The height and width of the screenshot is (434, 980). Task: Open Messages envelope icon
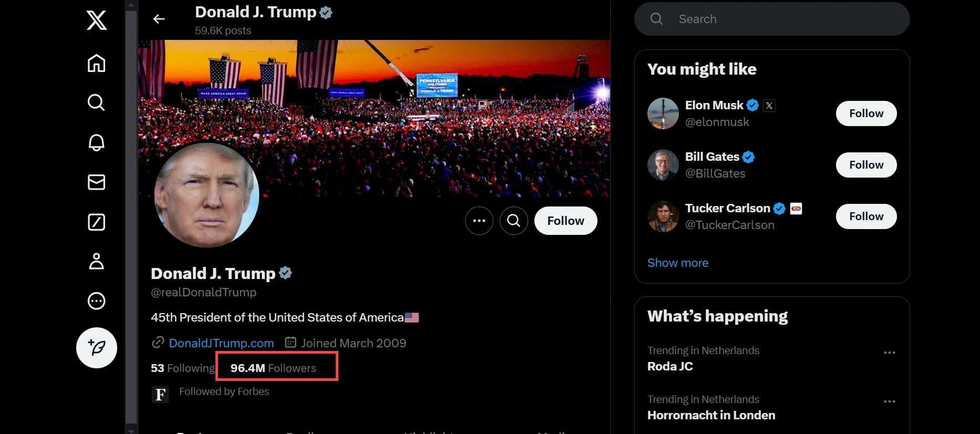pyautogui.click(x=96, y=182)
